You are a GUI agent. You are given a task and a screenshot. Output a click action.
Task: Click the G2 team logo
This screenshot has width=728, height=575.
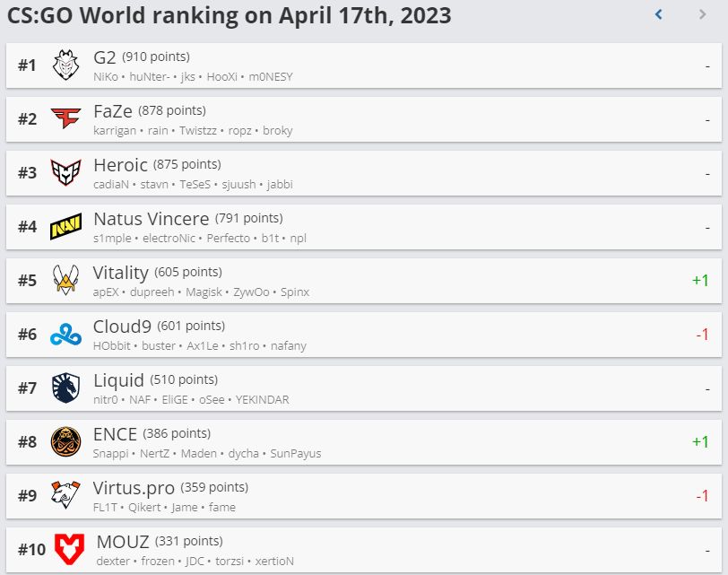coord(65,65)
